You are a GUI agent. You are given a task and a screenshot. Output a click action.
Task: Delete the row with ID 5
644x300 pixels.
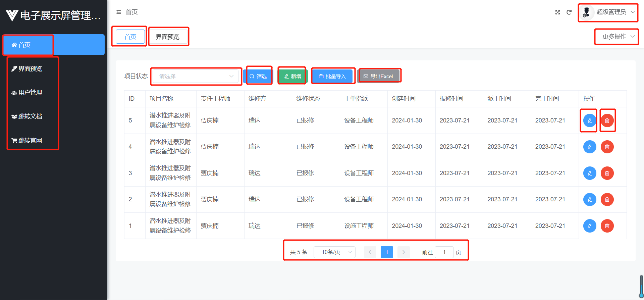607,120
